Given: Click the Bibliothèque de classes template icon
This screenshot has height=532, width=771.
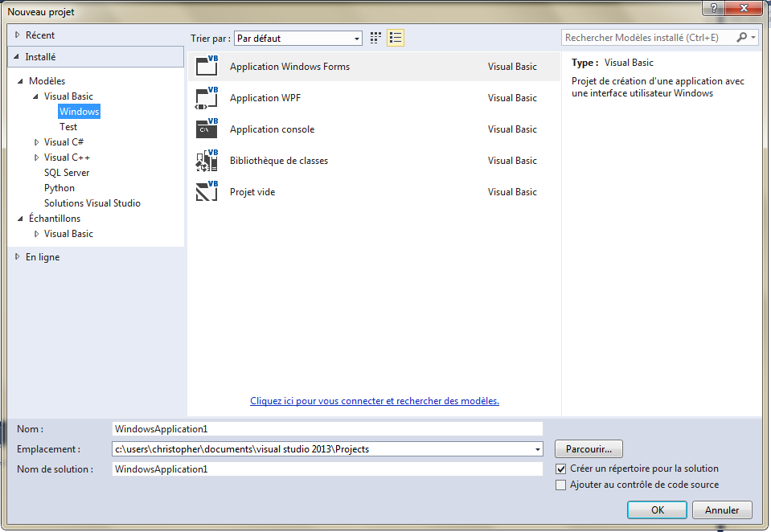Looking at the screenshot, I should click(207, 160).
